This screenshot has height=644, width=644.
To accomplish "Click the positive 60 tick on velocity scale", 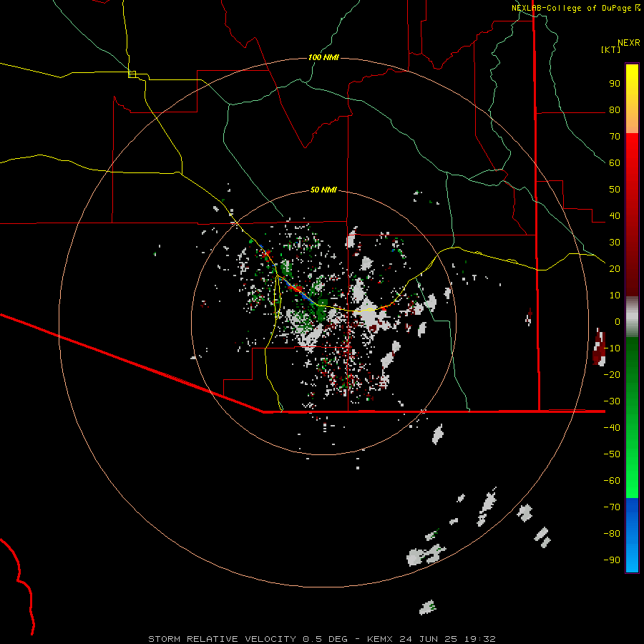I will 615,163.
